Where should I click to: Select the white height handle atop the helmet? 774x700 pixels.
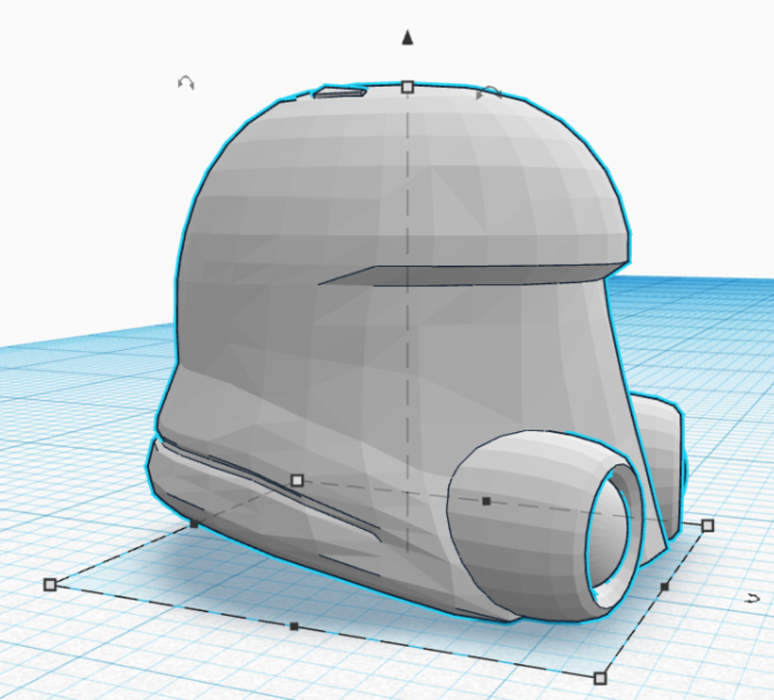point(407,87)
